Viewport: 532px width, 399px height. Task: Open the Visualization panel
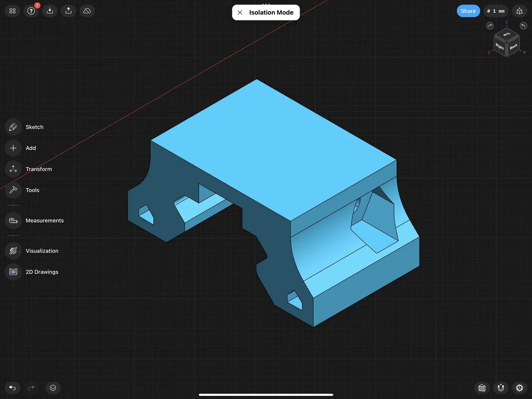(13, 251)
